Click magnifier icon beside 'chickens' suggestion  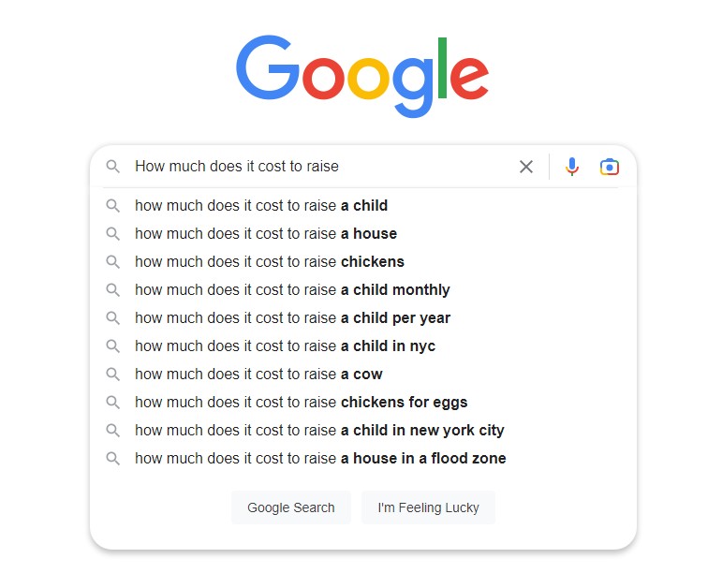(x=112, y=261)
